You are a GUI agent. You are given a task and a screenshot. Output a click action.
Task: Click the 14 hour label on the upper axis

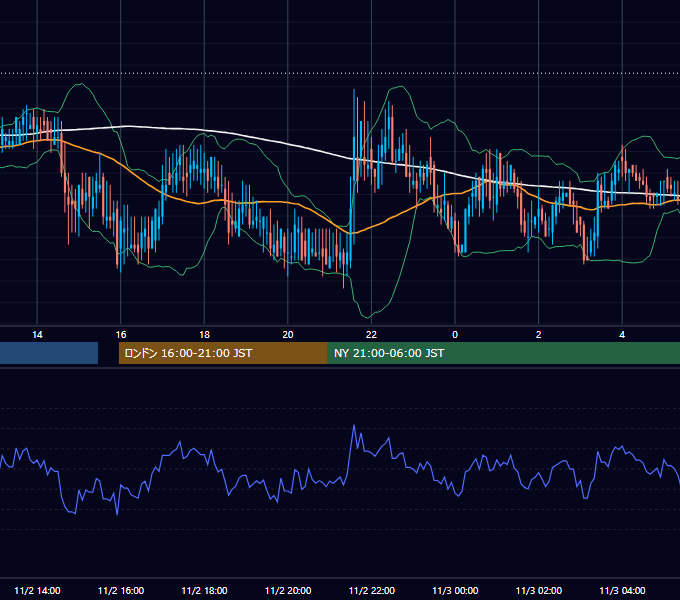[37, 335]
